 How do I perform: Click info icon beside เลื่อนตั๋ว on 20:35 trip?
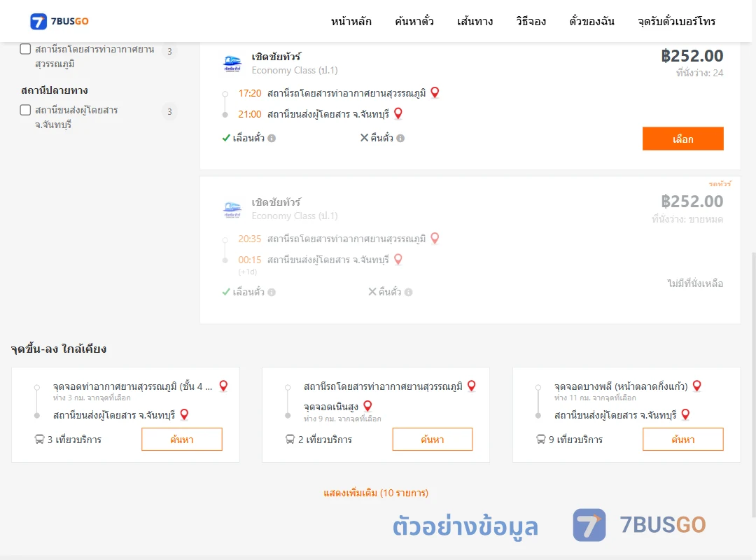coord(272,293)
